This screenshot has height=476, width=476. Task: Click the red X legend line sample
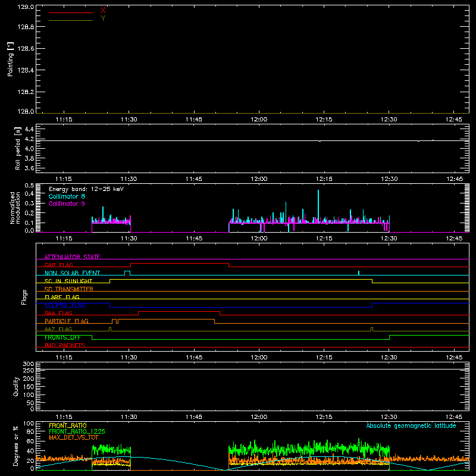pyautogui.click(x=71, y=12)
